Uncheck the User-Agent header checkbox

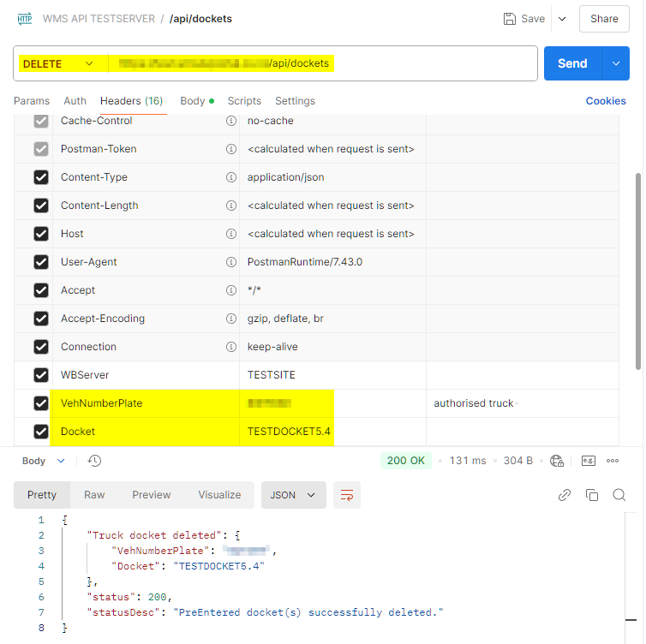click(41, 262)
